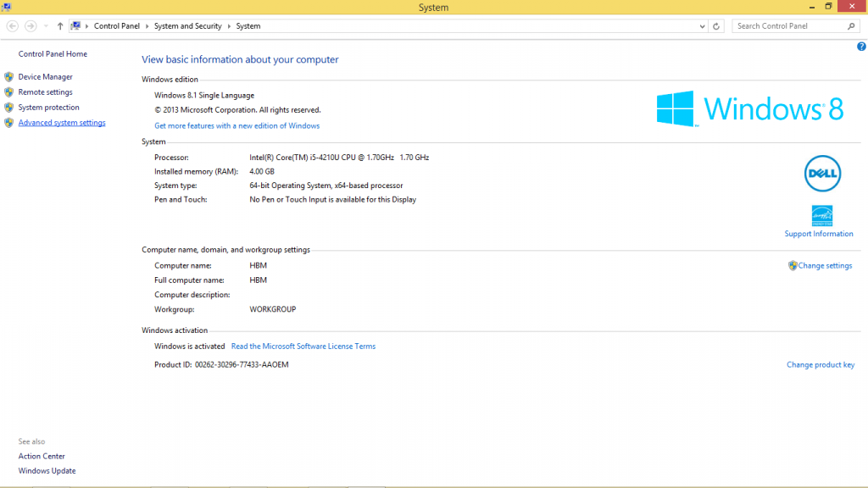The height and width of the screenshot is (488, 868).
Task: Click the WORKGROUP workgroup value
Action: (x=273, y=309)
